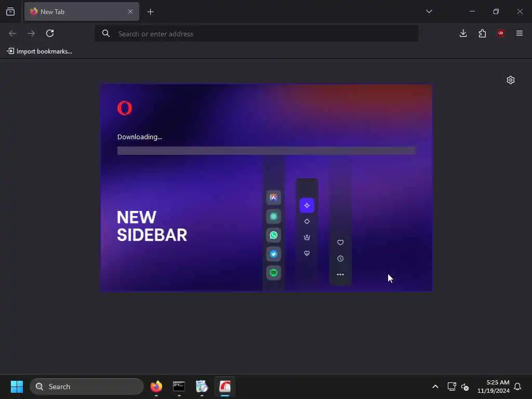Open the Opera installer taskbar icon
The height and width of the screenshot is (399, 532).
(x=224, y=387)
